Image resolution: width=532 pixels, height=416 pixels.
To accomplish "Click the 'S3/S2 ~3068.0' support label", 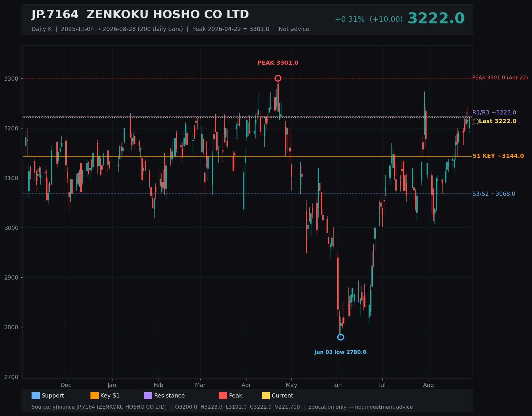I will (x=493, y=194).
